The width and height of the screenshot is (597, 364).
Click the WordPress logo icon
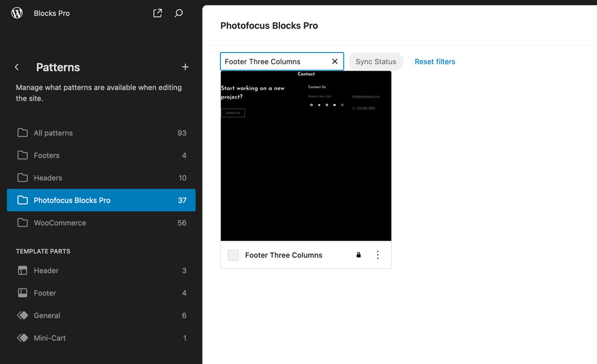click(17, 13)
